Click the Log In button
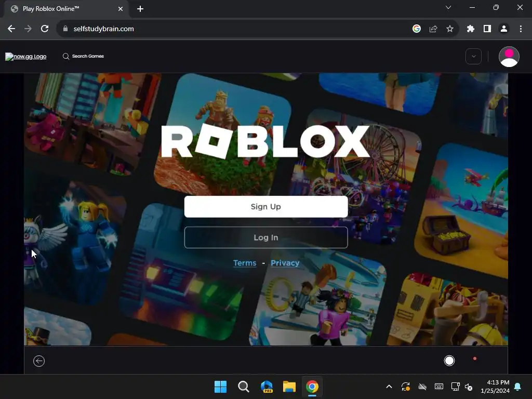The image size is (532, 399). click(x=266, y=237)
